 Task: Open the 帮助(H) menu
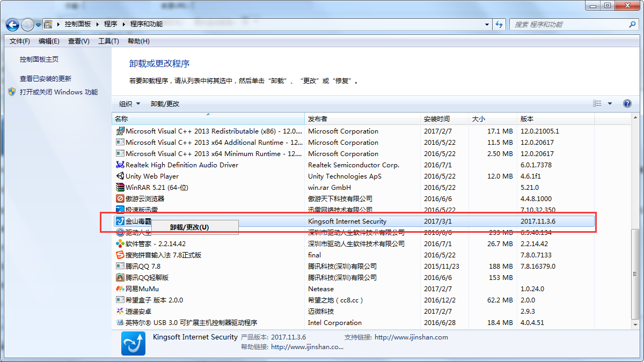pyautogui.click(x=138, y=41)
